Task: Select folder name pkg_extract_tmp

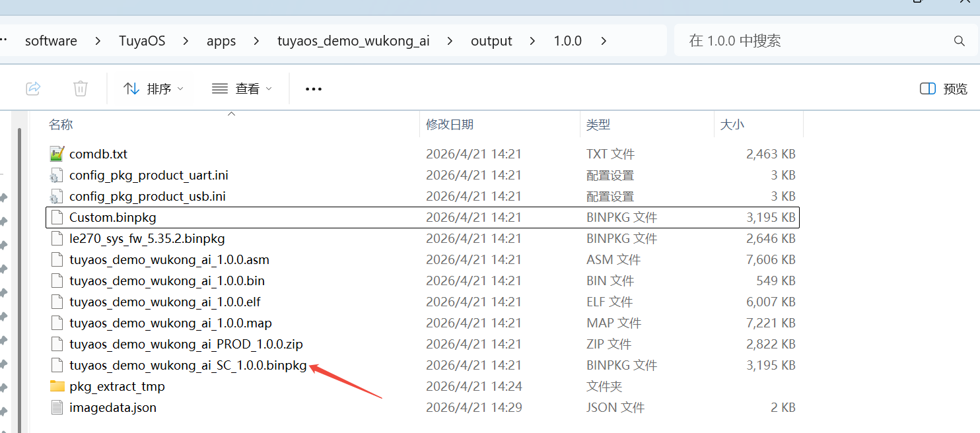Action: [x=117, y=386]
